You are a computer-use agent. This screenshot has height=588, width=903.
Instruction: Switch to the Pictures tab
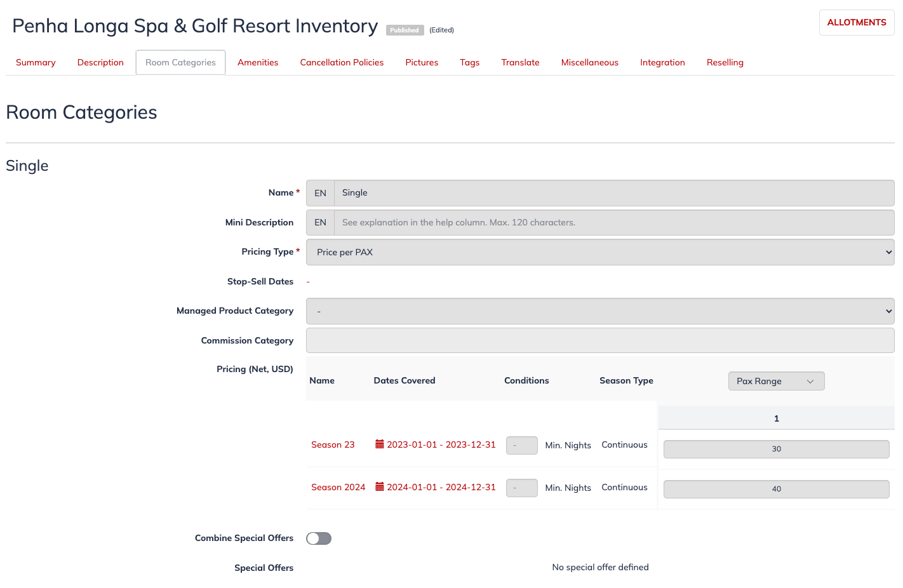[x=422, y=62]
